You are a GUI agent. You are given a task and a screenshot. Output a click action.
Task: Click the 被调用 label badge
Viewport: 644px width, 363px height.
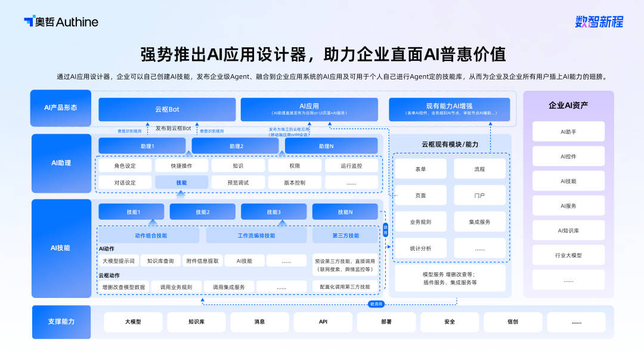pyautogui.click(x=376, y=304)
